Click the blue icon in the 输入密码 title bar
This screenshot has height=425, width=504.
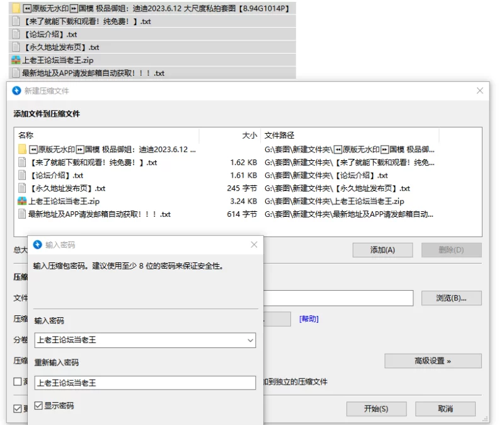click(37, 245)
